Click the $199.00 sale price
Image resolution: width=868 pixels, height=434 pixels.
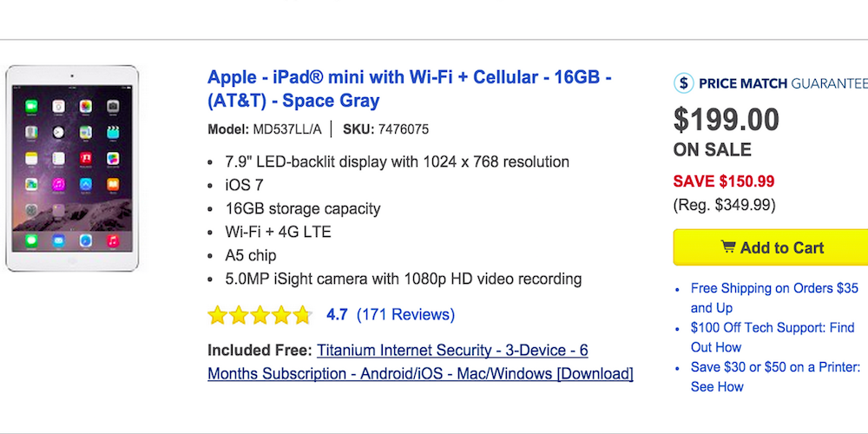click(727, 120)
